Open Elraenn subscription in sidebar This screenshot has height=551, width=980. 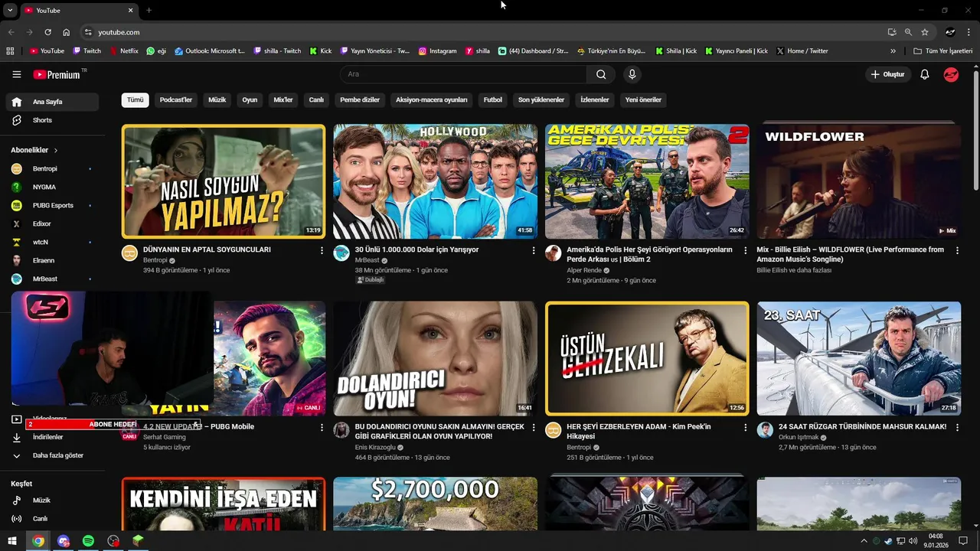pyautogui.click(x=52, y=260)
